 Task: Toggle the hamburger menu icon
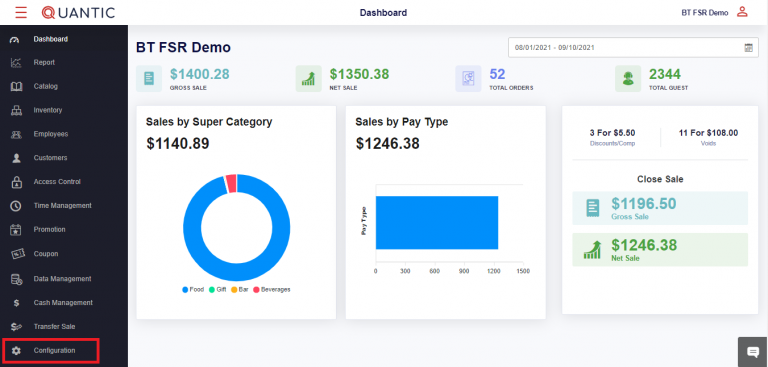coord(21,12)
